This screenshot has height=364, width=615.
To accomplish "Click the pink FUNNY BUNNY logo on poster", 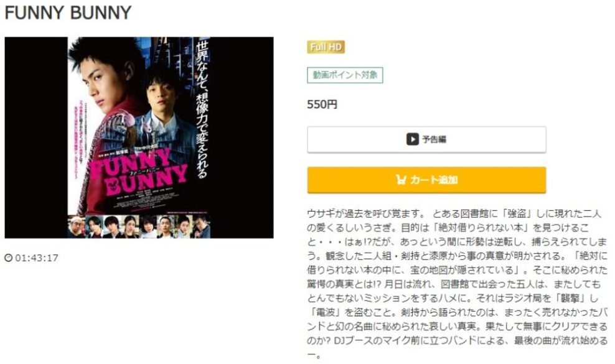I will point(138,172).
